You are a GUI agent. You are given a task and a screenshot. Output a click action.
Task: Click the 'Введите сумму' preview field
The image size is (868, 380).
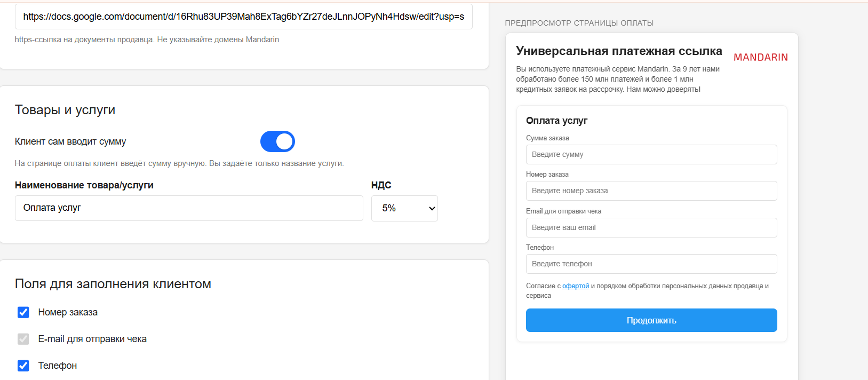(651, 154)
